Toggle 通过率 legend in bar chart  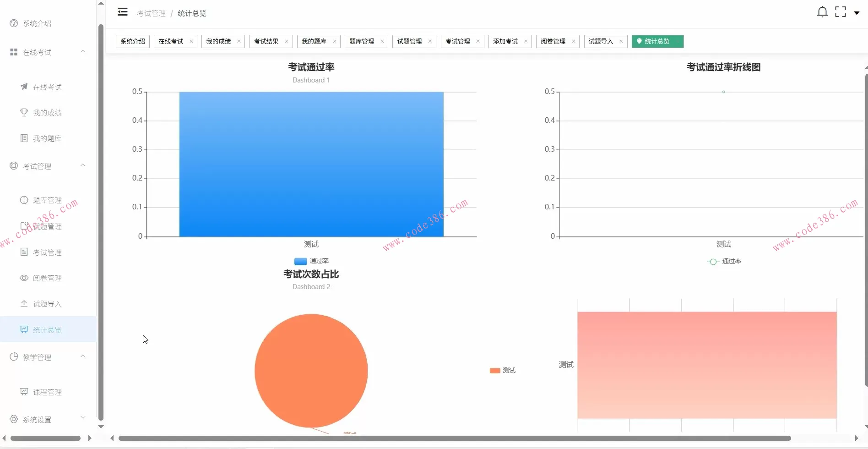311,261
